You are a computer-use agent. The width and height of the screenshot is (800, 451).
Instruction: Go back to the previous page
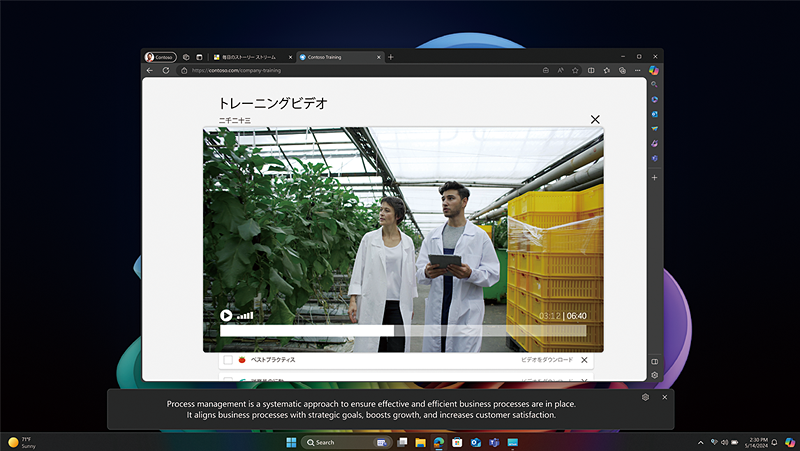click(149, 70)
